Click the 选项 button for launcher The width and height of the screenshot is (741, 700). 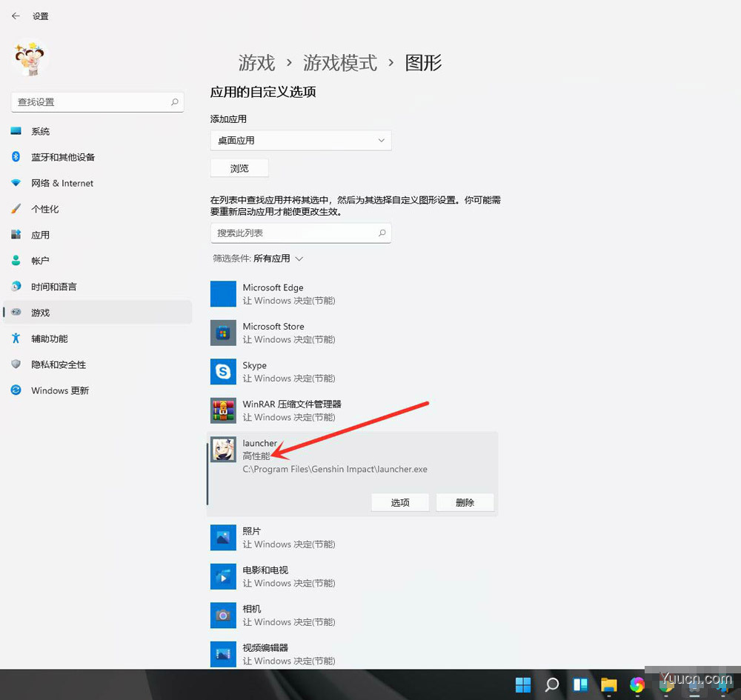(x=400, y=502)
